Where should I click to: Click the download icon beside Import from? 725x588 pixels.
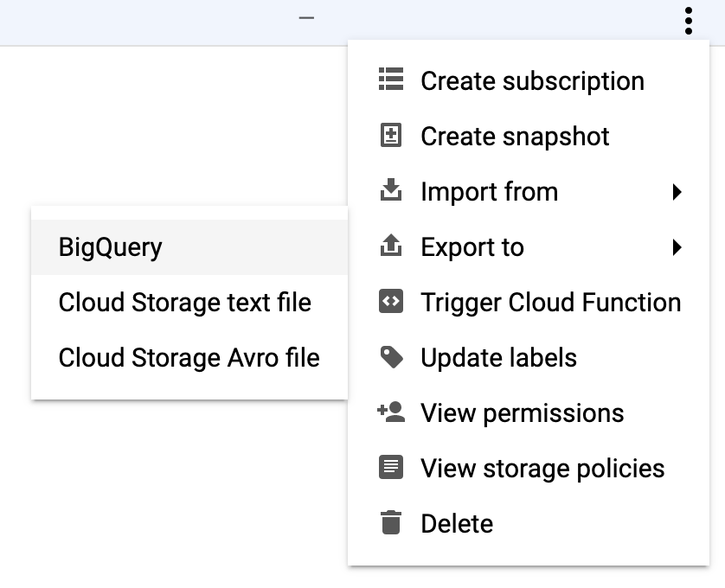click(x=391, y=191)
